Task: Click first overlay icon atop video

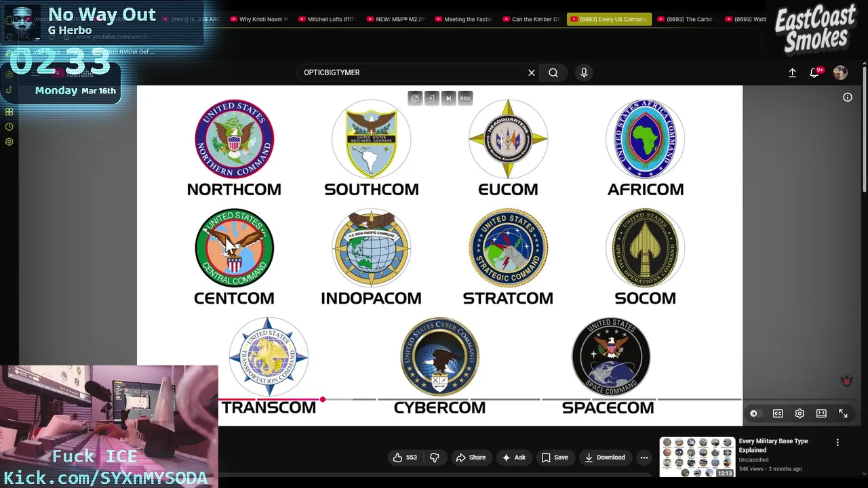Action: pos(415,98)
